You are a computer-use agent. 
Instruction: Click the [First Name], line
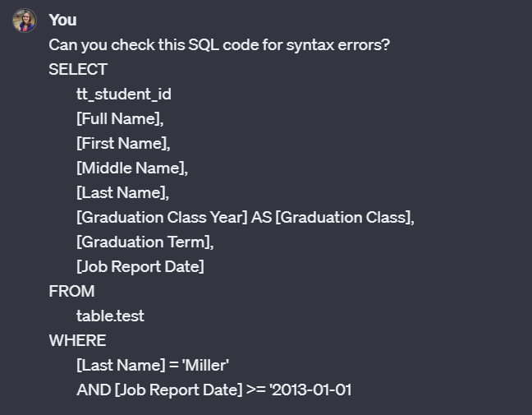[x=123, y=143]
